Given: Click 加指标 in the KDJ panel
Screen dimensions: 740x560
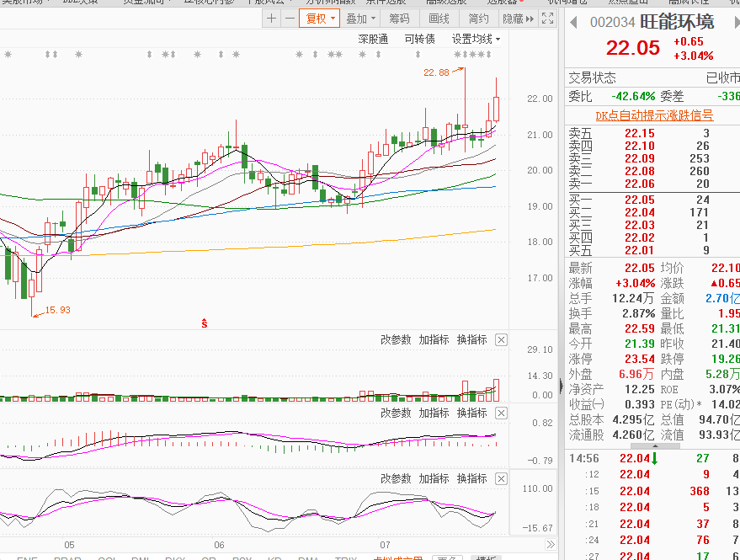Looking at the screenshot, I should click(434, 479).
